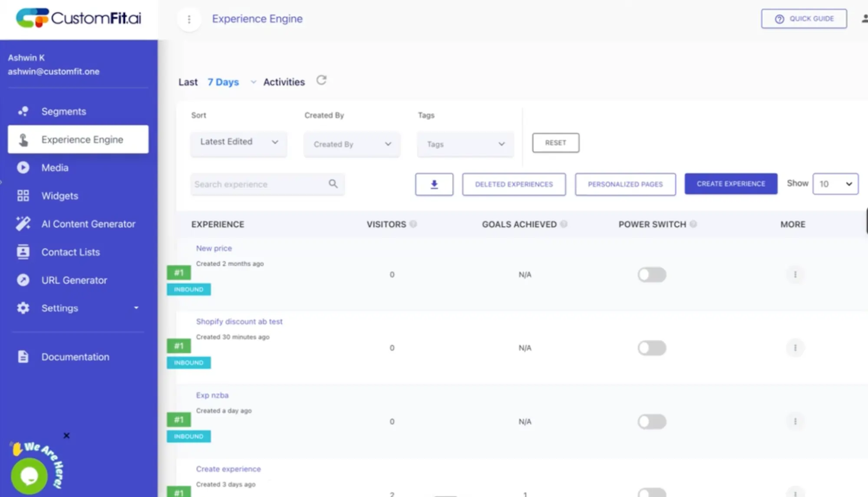Open More options for Shopify discount ab test

point(795,348)
